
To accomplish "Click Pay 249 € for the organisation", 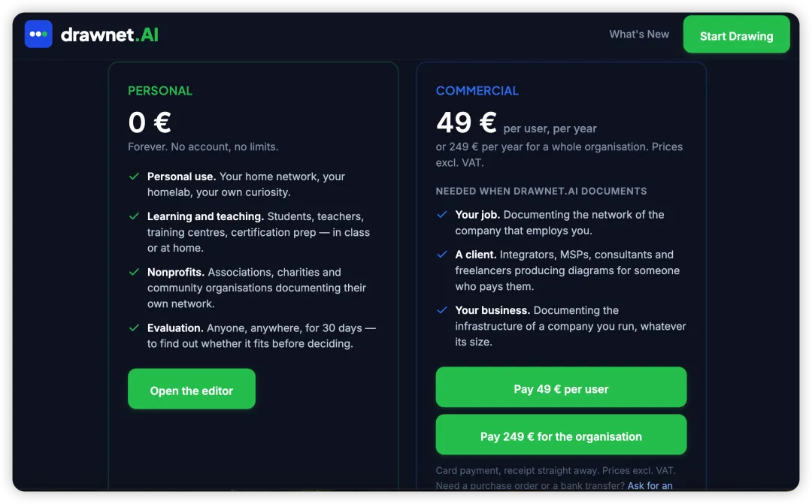I will (x=561, y=435).
